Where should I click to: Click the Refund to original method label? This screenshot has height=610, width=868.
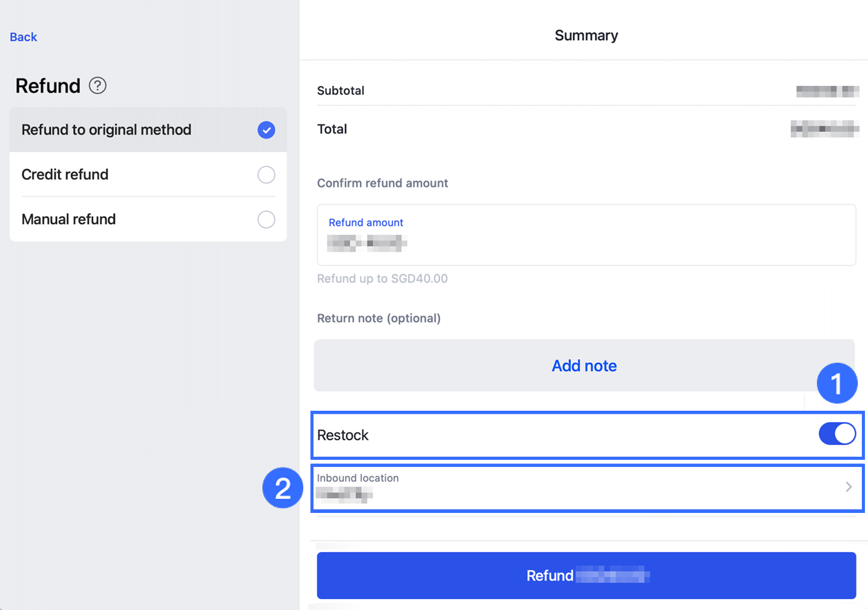106,130
